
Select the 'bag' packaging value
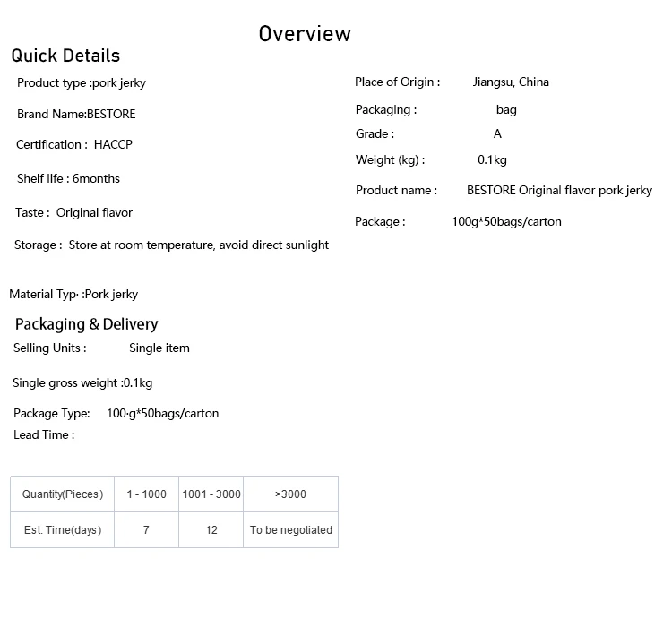pos(506,110)
